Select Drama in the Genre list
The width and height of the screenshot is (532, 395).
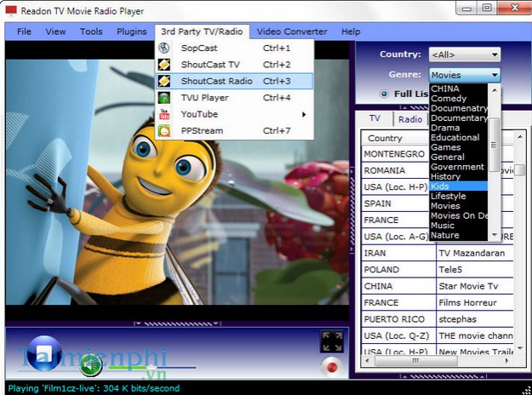[x=459, y=128]
